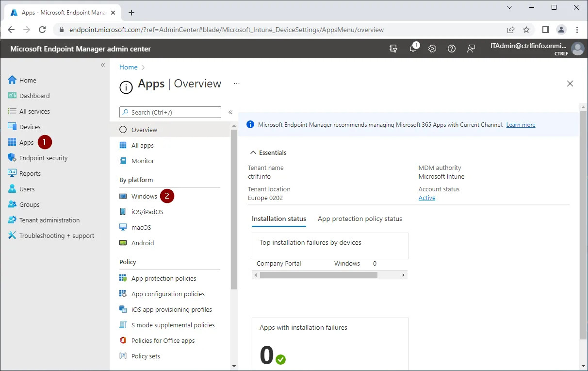The image size is (588, 371).
Task: Click the main content vertical scrollbar
Action: [x=583, y=225]
